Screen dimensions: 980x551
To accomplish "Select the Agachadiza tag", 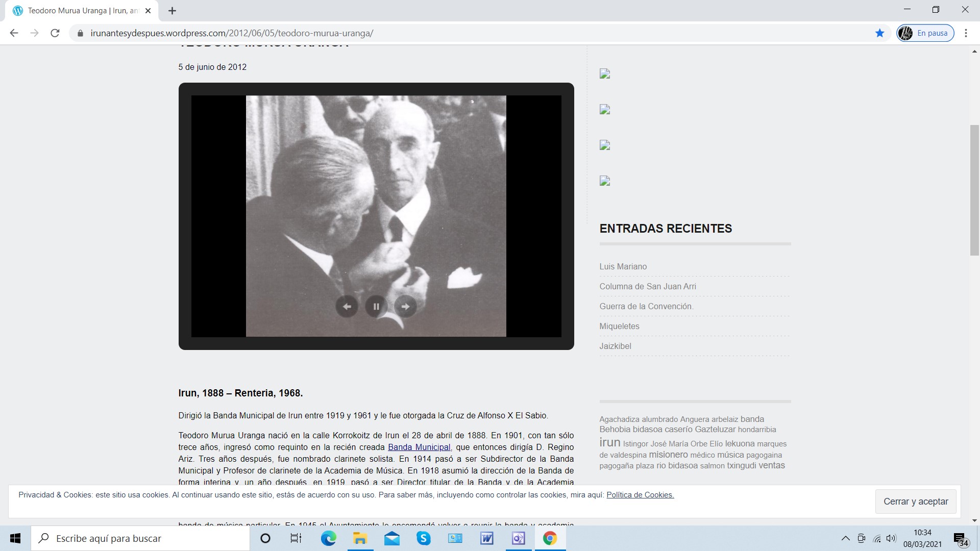I will tap(619, 419).
